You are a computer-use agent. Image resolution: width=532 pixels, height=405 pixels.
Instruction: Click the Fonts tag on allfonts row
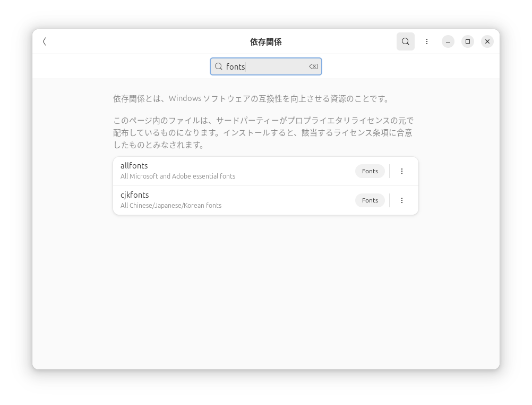(370, 171)
